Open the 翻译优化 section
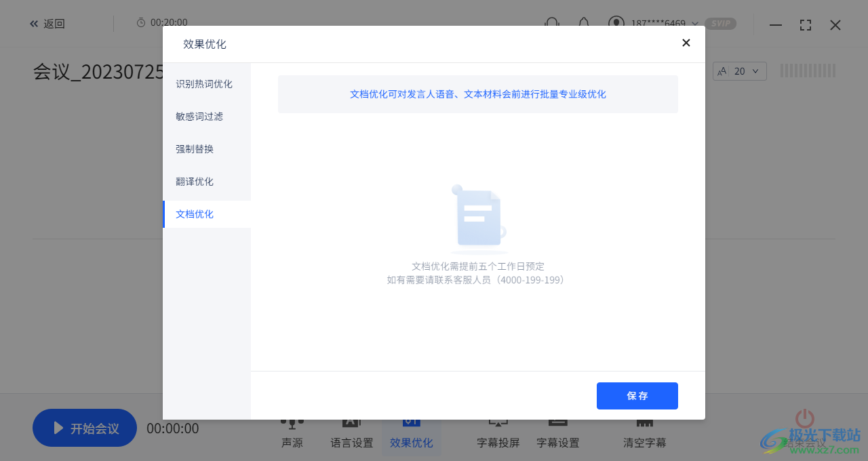The height and width of the screenshot is (461, 868). (195, 181)
